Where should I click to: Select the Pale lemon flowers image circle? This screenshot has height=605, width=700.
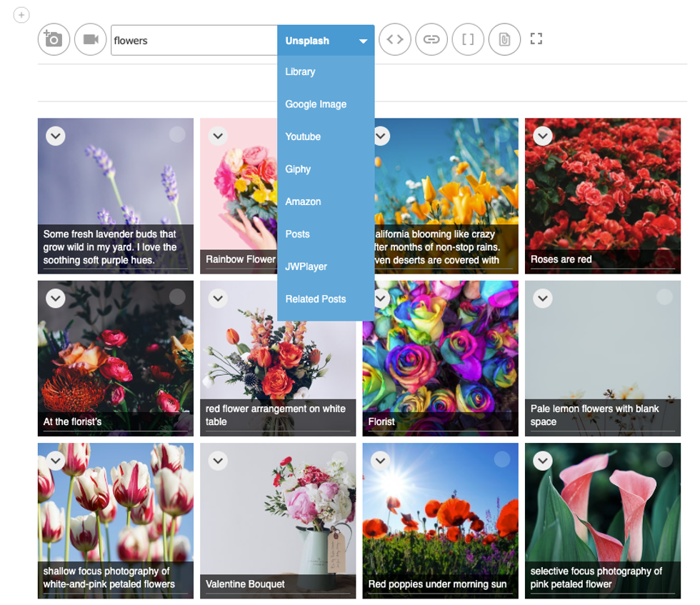tap(664, 297)
